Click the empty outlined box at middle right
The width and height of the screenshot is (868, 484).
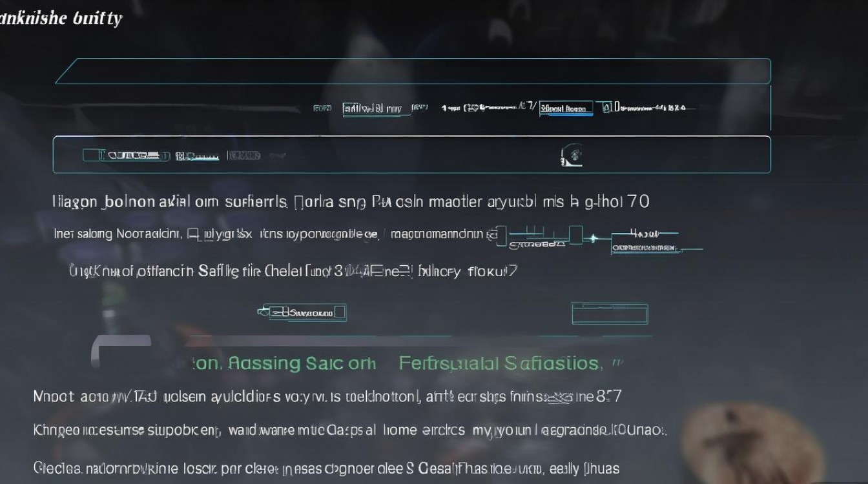coord(610,314)
